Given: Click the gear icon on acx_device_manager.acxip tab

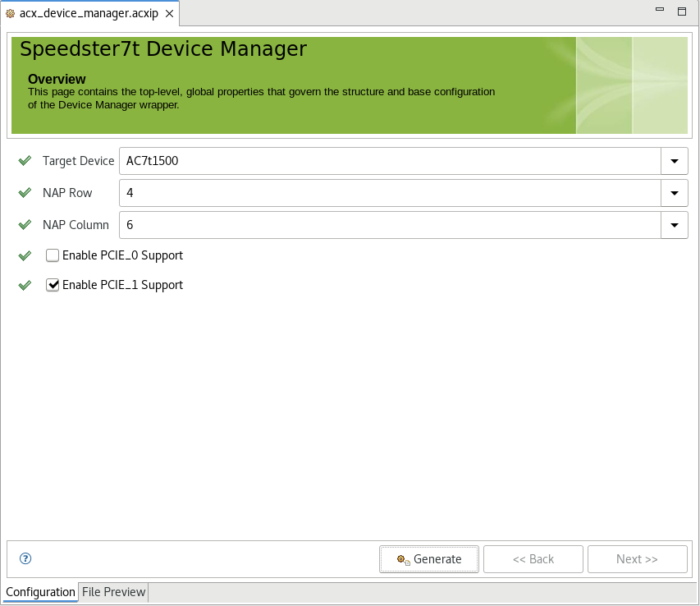Looking at the screenshot, I should (x=11, y=14).
